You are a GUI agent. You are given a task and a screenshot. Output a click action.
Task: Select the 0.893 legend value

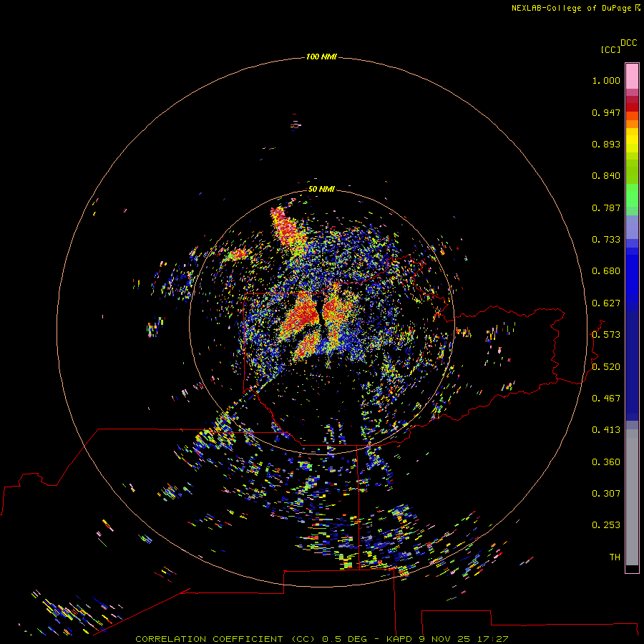[x=606, y=144]
